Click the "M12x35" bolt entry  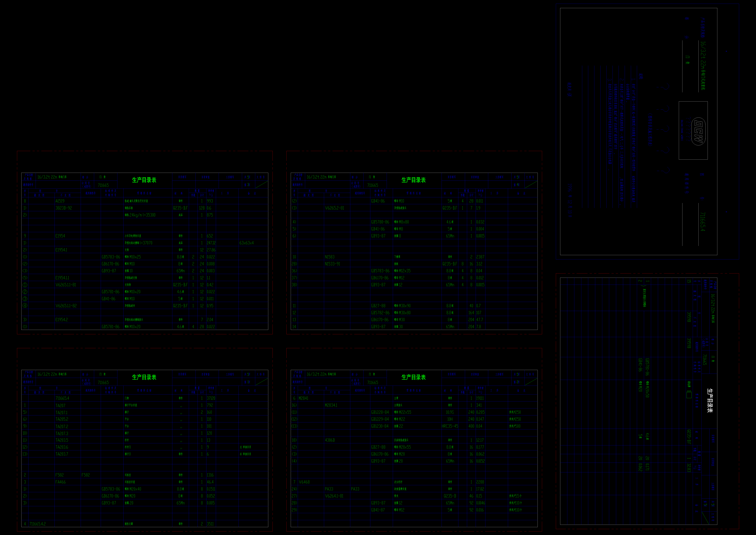(x=405, y=271)
